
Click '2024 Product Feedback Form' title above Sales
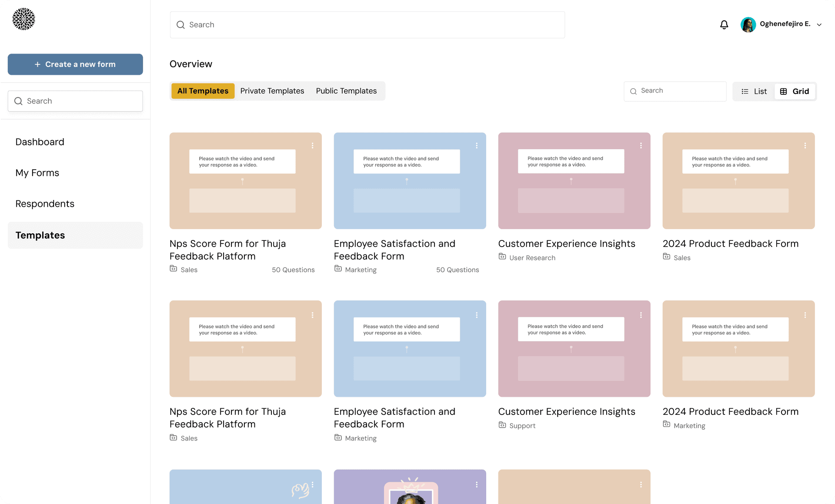coord(731,244)
